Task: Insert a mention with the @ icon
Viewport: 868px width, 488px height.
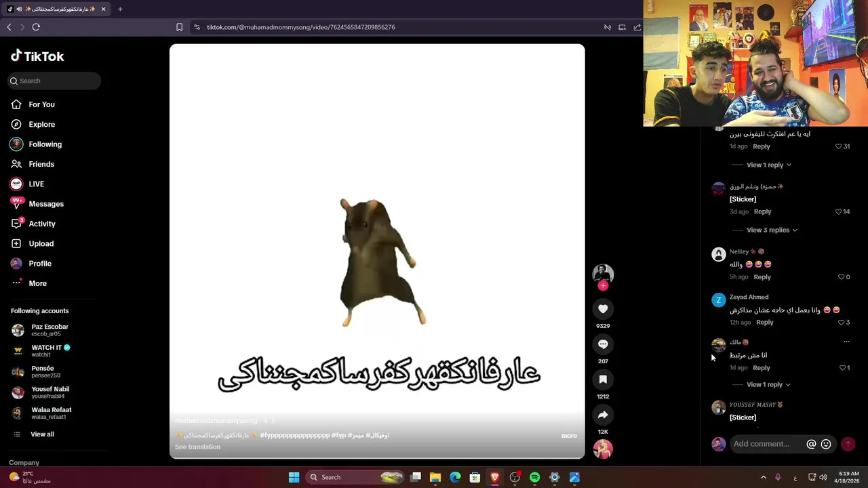Action: pos(811,444)
